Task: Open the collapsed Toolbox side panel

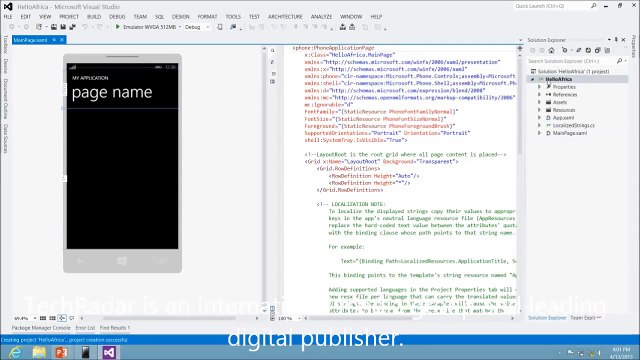Action: [x=5, y=44]
